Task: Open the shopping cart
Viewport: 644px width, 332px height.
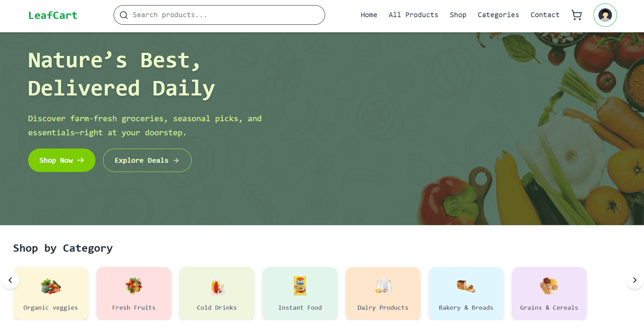Action: [576, 15]
